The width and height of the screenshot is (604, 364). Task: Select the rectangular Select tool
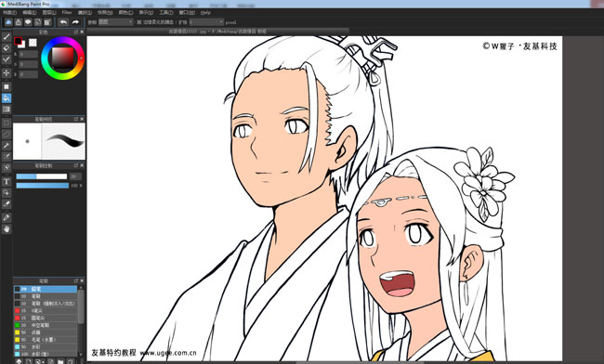7,123
